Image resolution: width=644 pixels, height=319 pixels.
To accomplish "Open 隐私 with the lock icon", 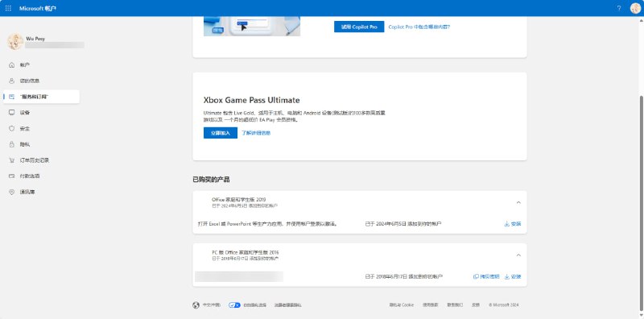I will [41, 144].
